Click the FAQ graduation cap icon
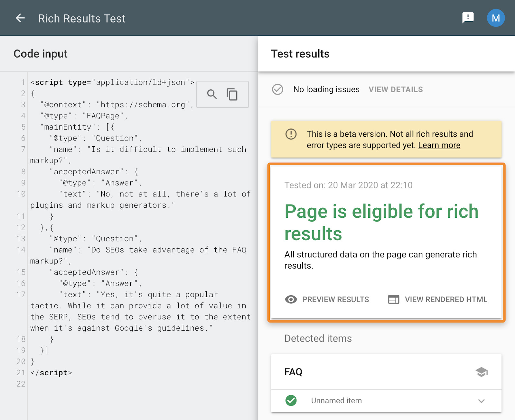515x420 pixels. pyautogui.click(x=481, y=372)
